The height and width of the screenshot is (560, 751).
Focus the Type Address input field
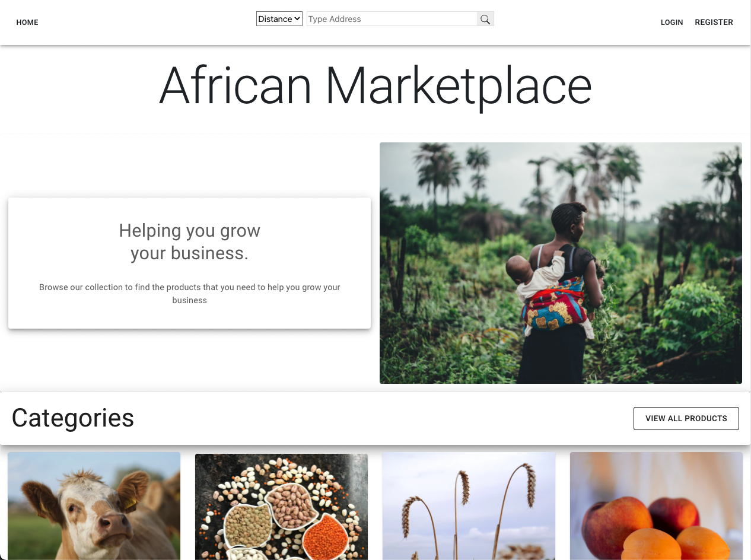point(392,19)
